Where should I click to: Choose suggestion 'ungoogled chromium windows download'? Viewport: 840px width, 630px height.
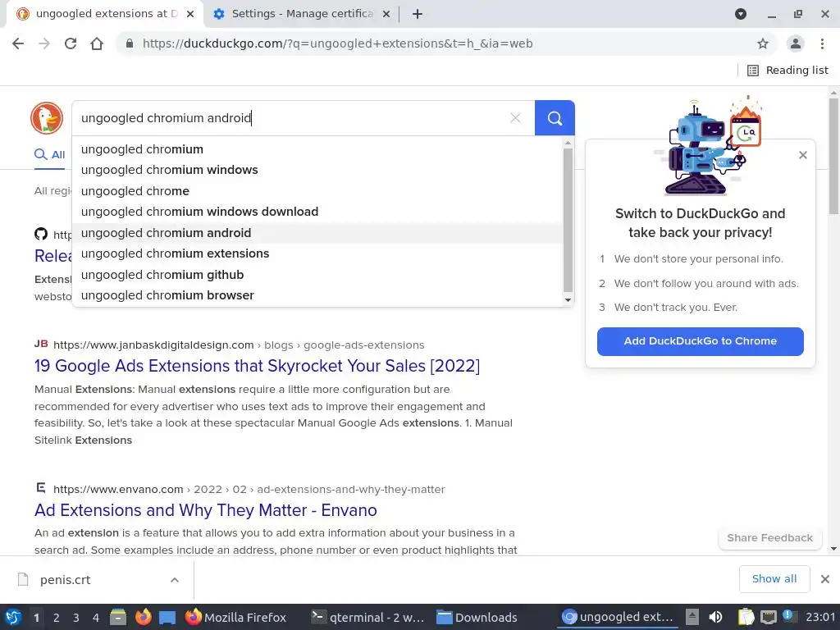pyautogui.click(x=317, y=212)
